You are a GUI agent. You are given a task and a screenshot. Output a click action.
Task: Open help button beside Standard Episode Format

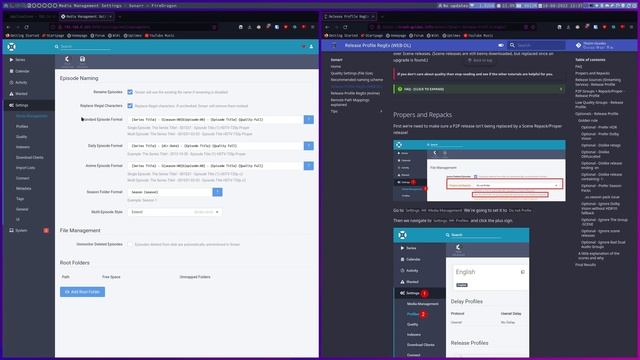click(x=309, y=120)
